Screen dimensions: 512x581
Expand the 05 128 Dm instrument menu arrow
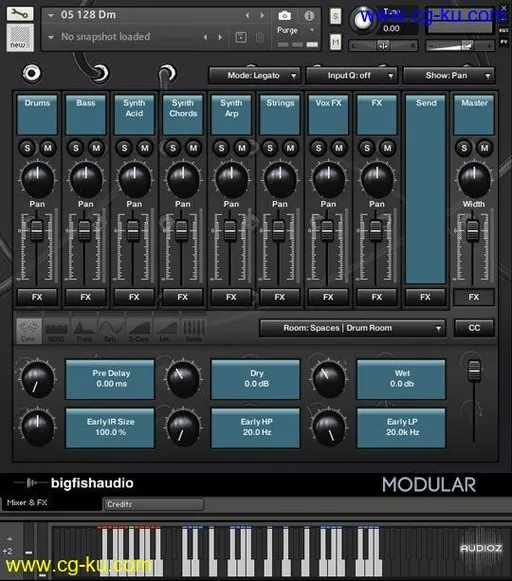pyautogui.click(x=51, y=15)
